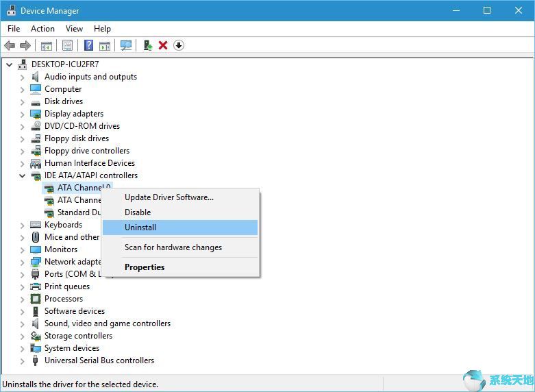Click the Show/Hide Console Tree toolbar icon
This screenshot has height=392, width=535.
[x=47, y=45]
